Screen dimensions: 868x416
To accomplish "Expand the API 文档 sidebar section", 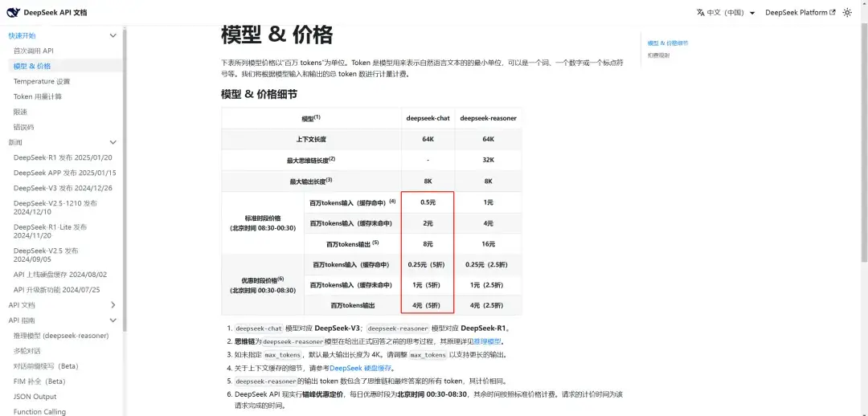I will [113, 305].
